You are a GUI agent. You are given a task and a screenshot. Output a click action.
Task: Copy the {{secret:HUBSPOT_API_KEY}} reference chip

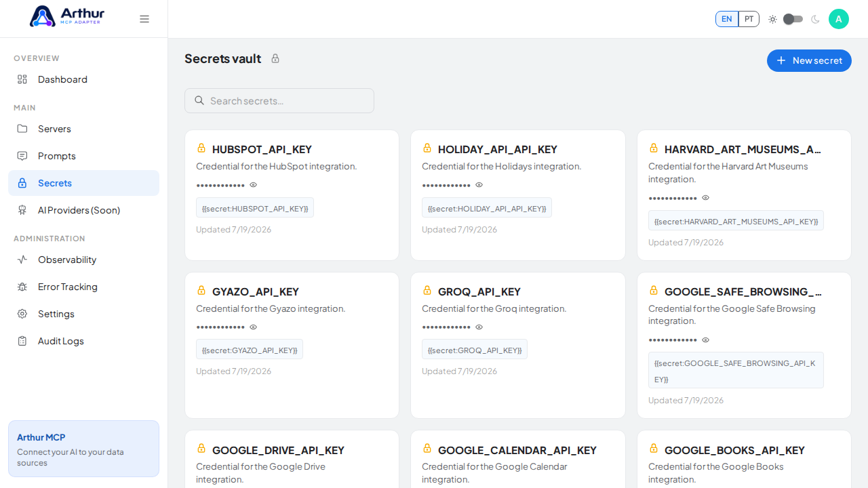[x=255, y=208]
